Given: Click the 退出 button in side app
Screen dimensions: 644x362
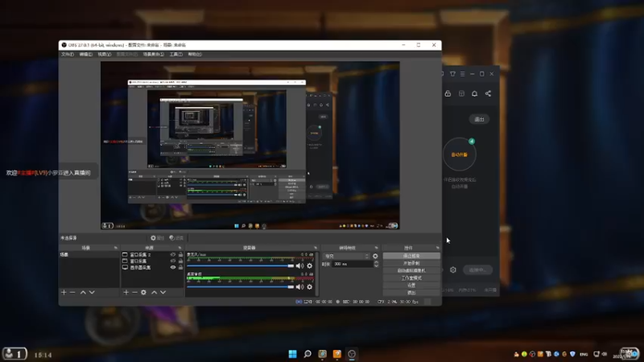Looking at the screenshot, I should [x=479, y=119].
